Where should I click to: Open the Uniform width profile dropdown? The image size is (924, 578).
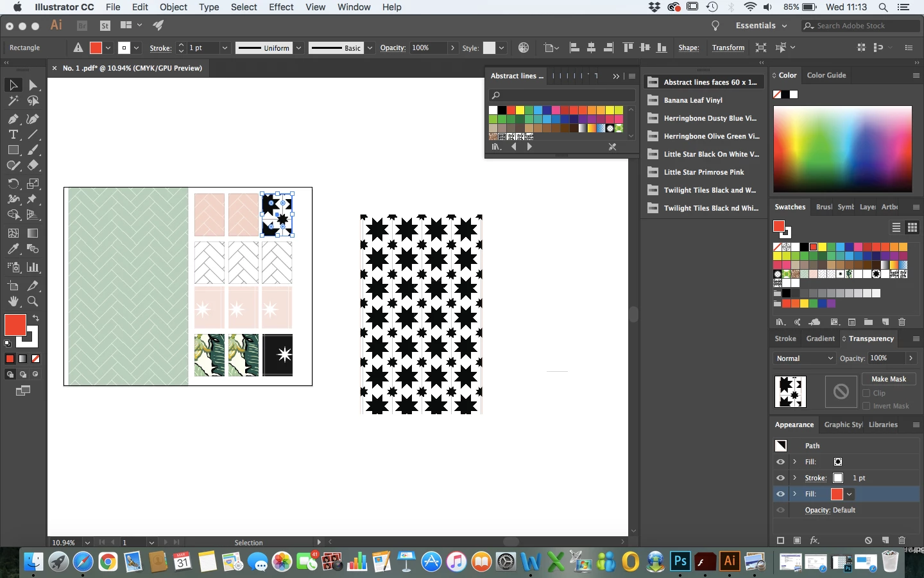click(299, 48)
